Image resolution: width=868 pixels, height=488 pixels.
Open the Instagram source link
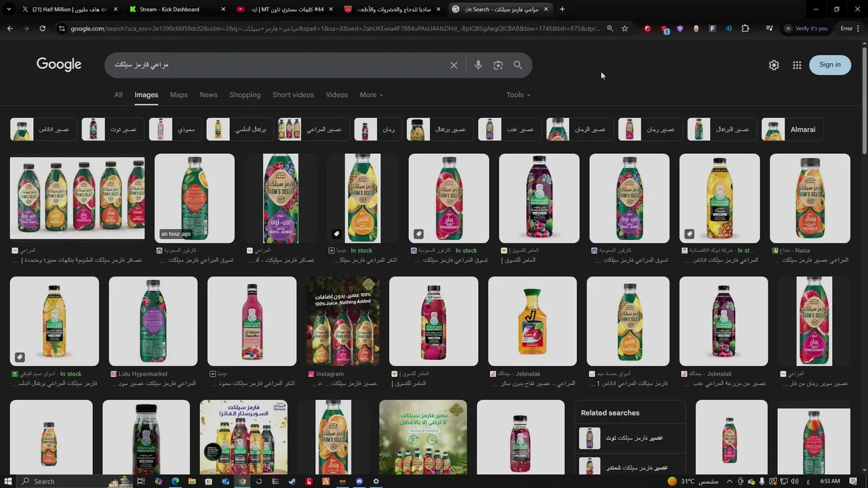pyautogui.click(x=330, y=374)
